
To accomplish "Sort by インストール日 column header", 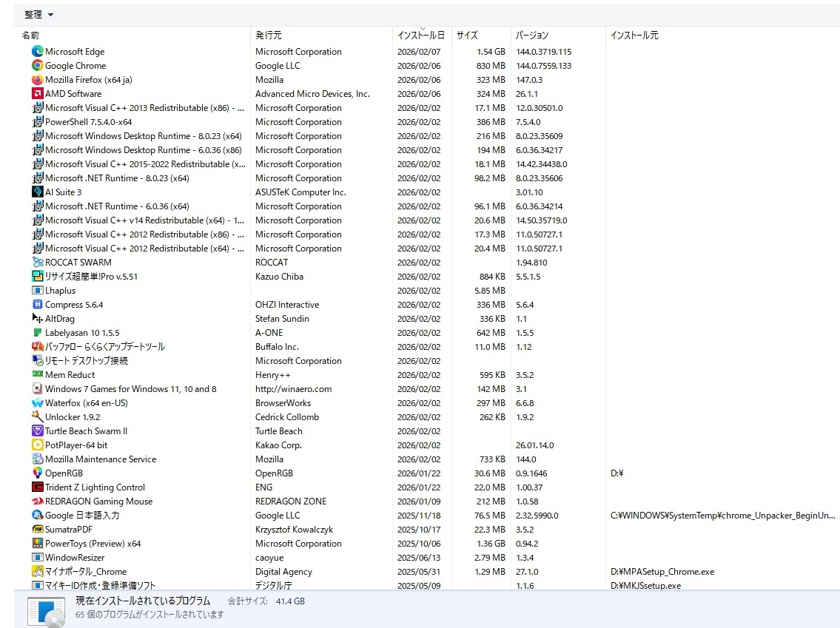I will coord(420,36).
